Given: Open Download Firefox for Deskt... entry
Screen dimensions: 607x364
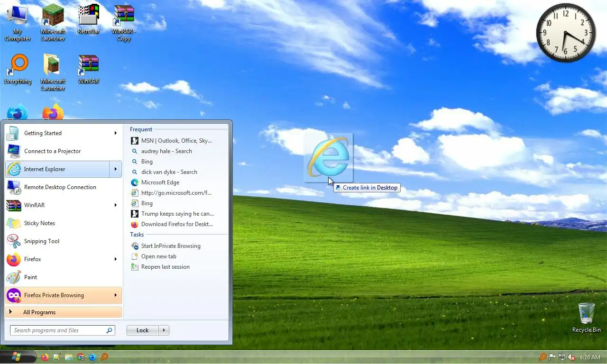Looking at the screenshot, I should click(177, 224).
